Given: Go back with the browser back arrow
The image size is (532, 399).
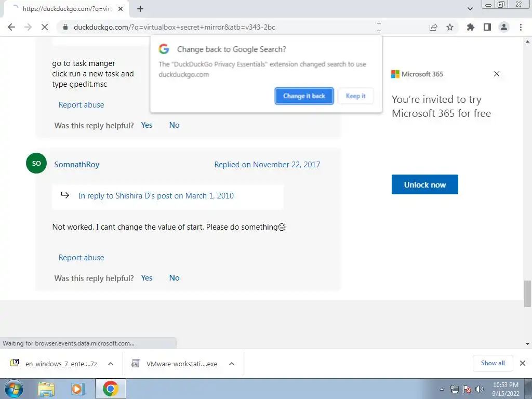Looking at the screenshot, I should click(11, 27).
